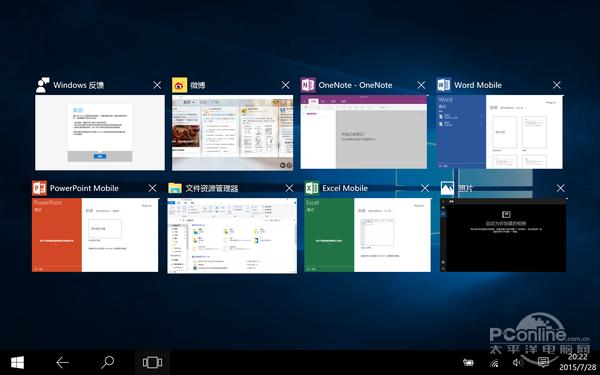This screenshot has height=375, width=600.
Task: Switch to the 微博 window thumbnail
Action: click(x=233, y=132)
